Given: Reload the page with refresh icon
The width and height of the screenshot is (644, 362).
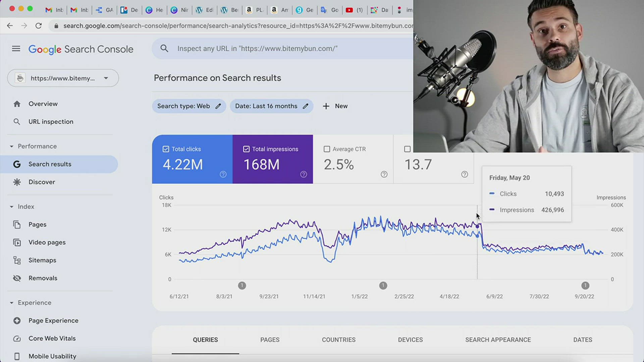Looking at the screenshot, I should pyautogui.click(x=39, y=26).
